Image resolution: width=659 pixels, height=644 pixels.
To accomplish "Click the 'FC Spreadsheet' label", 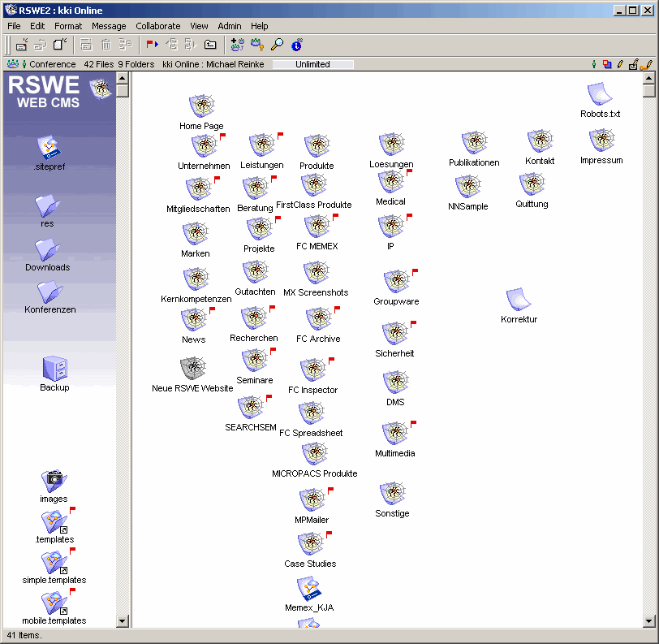I will click(311, 433).
